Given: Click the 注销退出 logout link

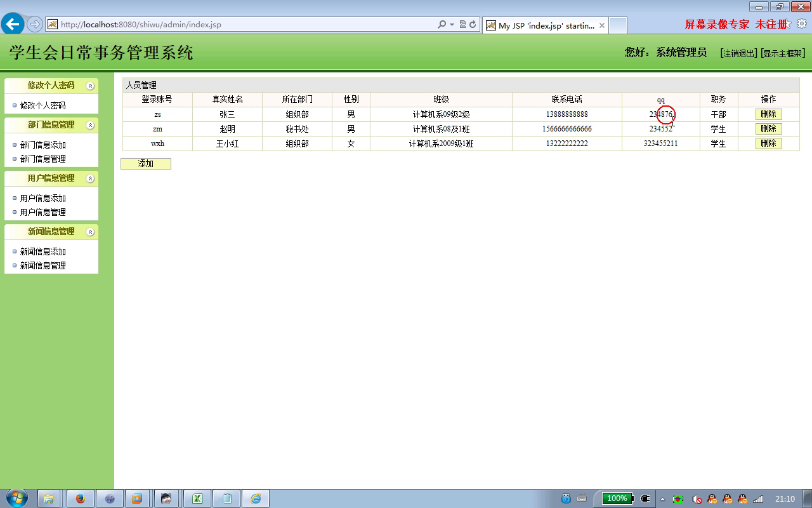Looking at the screenshot, I should (x=739, y=53).
